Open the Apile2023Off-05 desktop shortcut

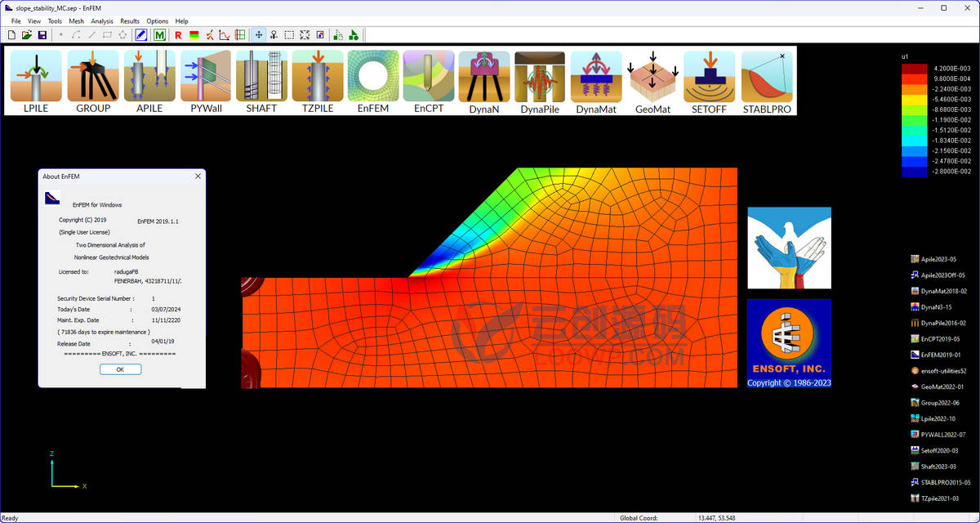pos(938,275)
